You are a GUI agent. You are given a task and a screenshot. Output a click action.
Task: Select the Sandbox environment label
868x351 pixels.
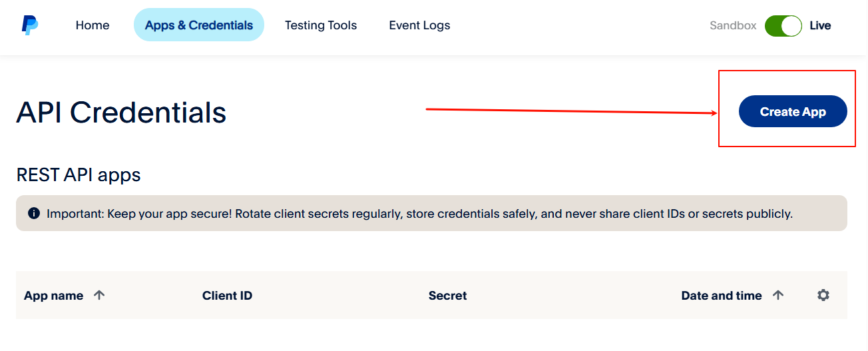coord(733,26)
